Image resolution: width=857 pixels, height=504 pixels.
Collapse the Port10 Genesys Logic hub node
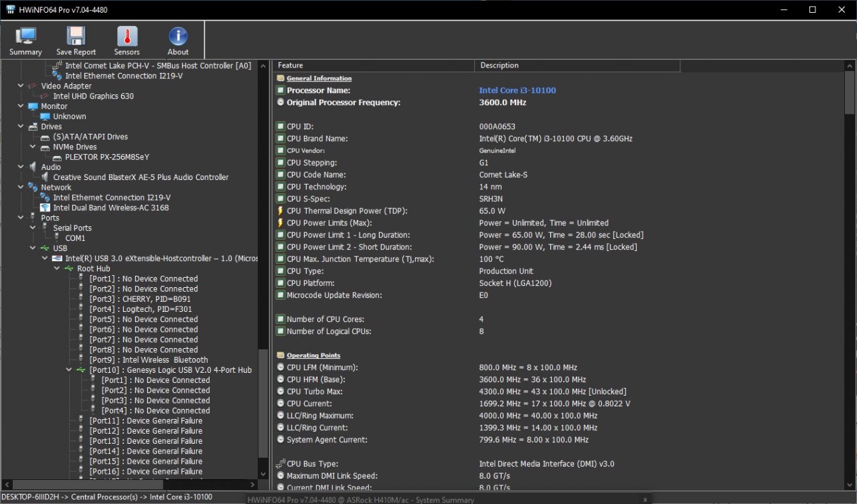click(x=70, y=369)
